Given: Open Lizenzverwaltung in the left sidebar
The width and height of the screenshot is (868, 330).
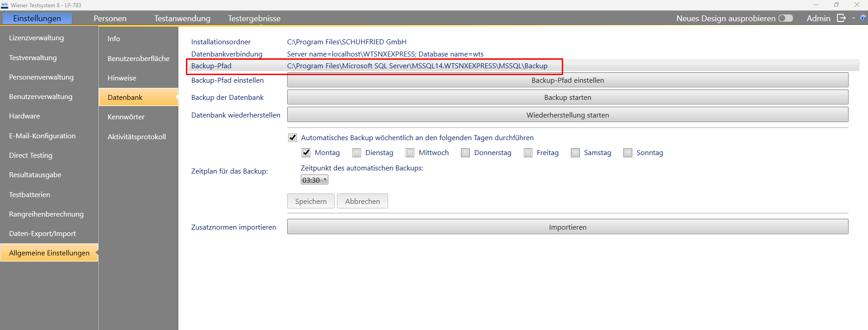Looking at the screenshot, I should (x=37, y=38).
